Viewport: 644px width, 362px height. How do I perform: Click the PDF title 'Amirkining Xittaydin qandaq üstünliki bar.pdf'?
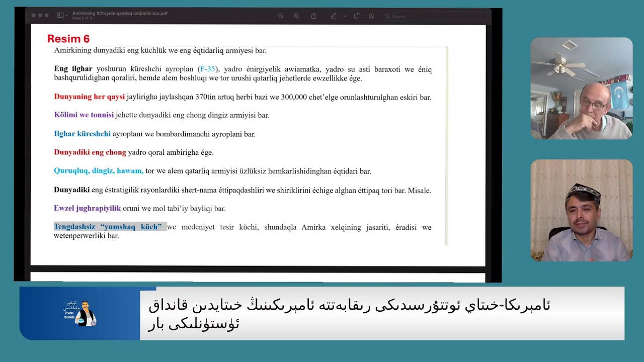pyautogui.click(x=120, y=14)
